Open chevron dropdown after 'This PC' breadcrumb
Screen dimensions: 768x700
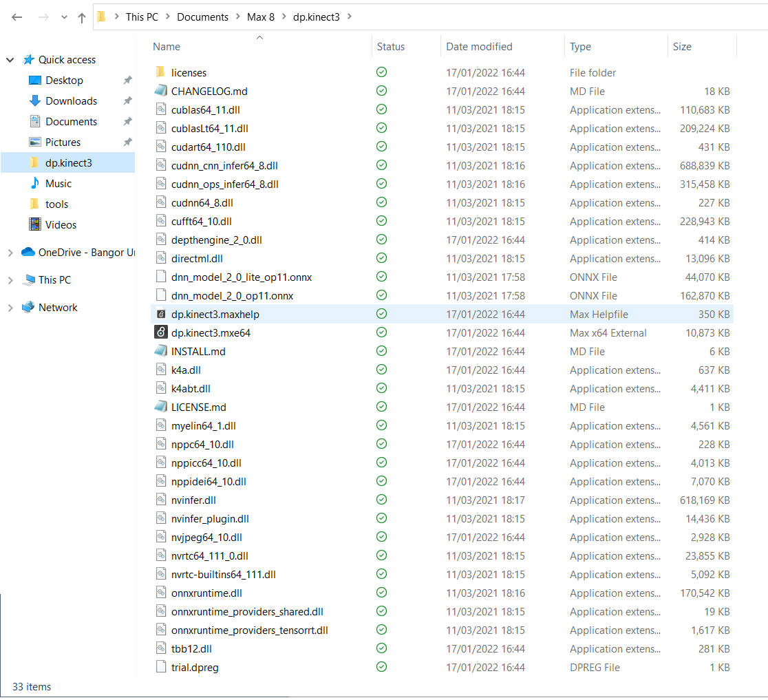[167, 17]
